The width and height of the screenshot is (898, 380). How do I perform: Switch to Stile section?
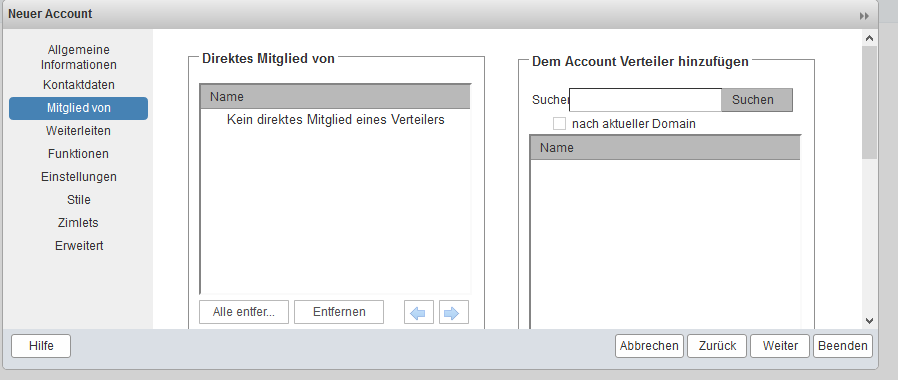(78, 200)
